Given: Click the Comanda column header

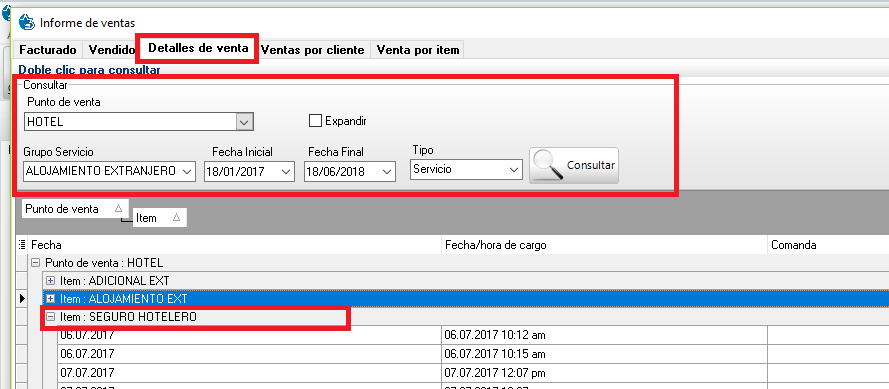Looking at the screenshot, I should click(828, 245).
